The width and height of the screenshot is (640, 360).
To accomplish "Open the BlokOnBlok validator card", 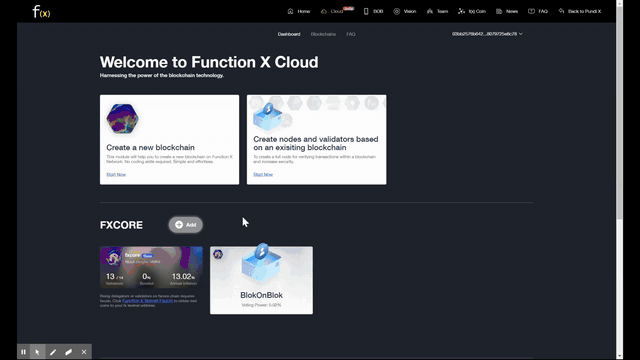I will (262, 280).
